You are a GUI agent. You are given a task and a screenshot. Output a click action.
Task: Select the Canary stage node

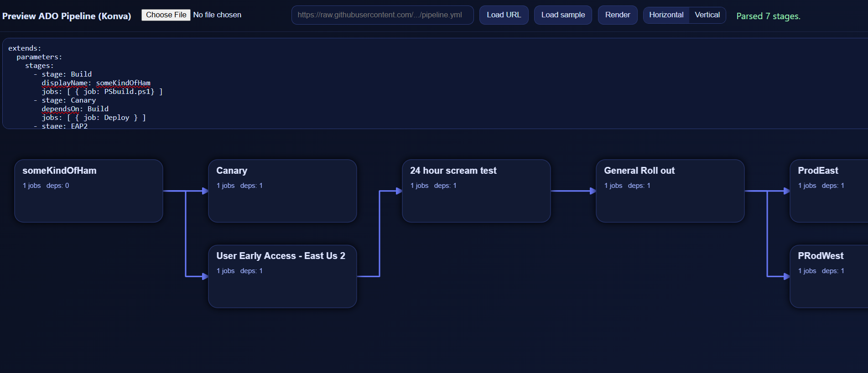pyautogui.click(x=282, y=191)
